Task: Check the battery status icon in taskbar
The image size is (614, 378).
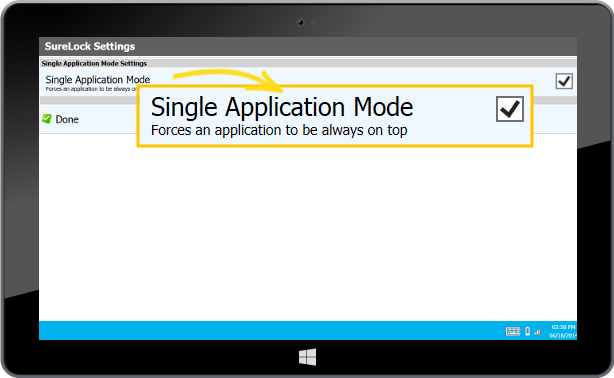Action: click(x=527, y=331)
